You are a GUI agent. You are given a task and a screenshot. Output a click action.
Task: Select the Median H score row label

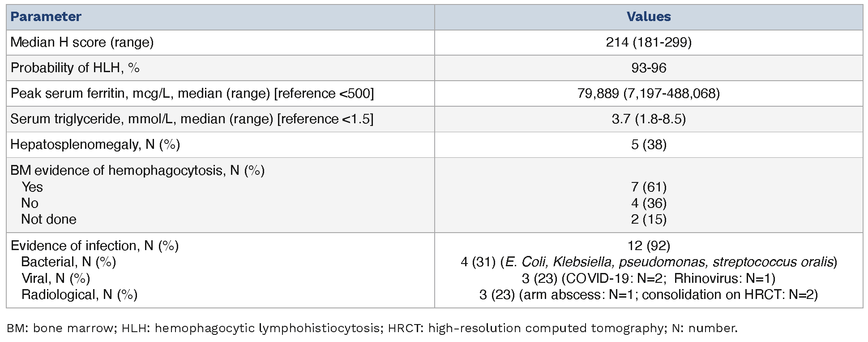point(82,43)
